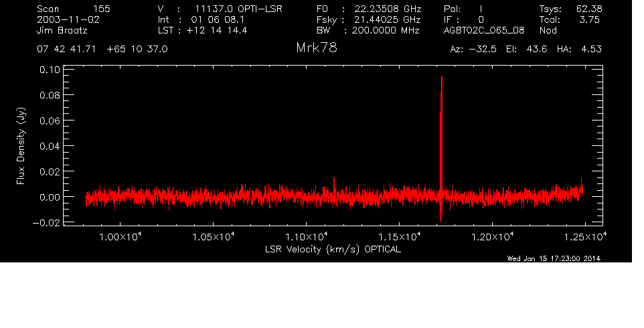644x328 pixels.
Task: Select the 1.15×10⁴ x-axis tick label
Action: coord(400,236)
